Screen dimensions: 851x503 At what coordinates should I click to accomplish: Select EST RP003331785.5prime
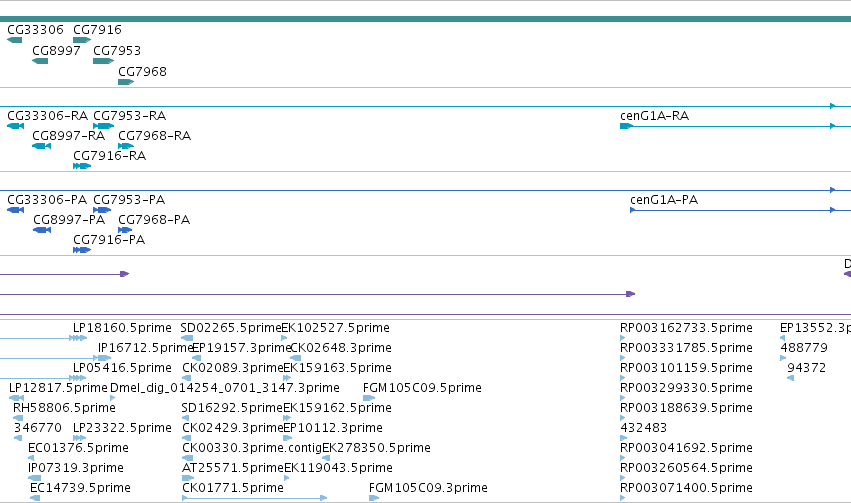[686, 348]
